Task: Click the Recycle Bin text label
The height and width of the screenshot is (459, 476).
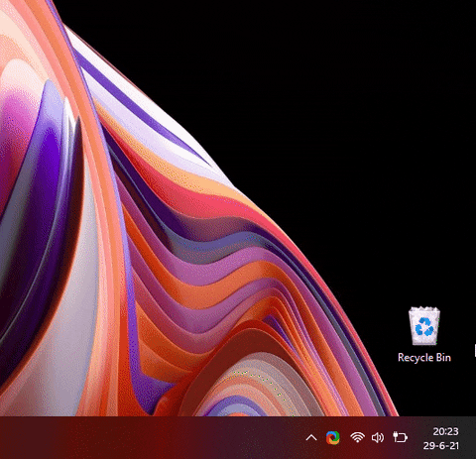Action: pos(424,357)
